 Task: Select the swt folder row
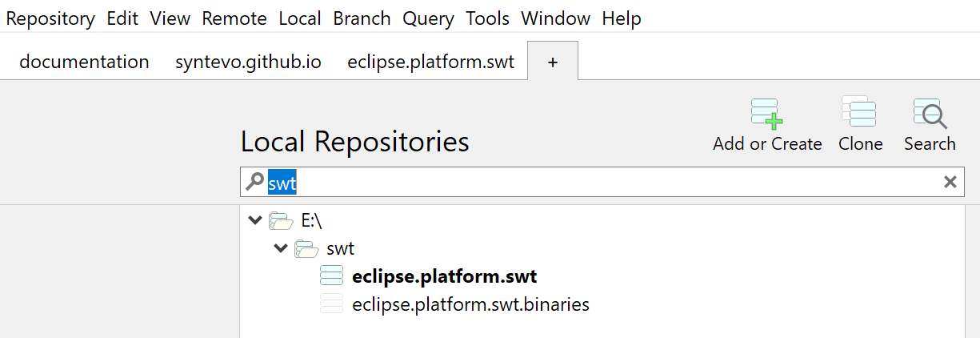coord(602,248)
